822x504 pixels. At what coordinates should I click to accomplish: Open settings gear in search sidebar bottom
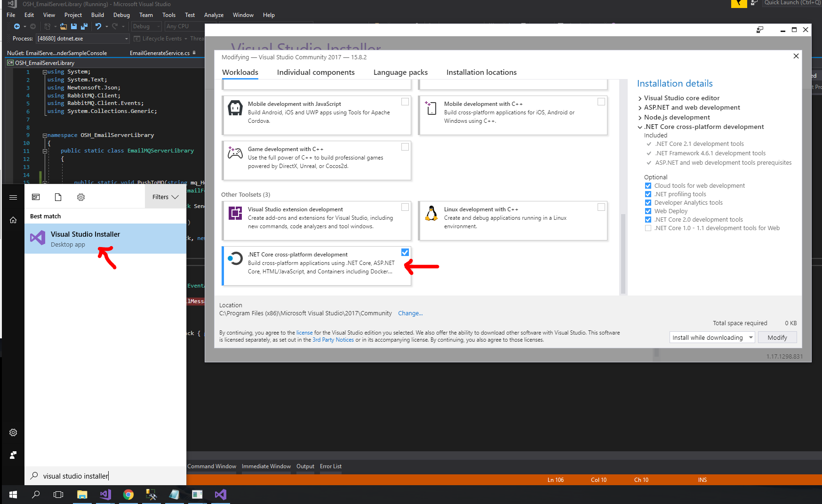click(13, 432)
